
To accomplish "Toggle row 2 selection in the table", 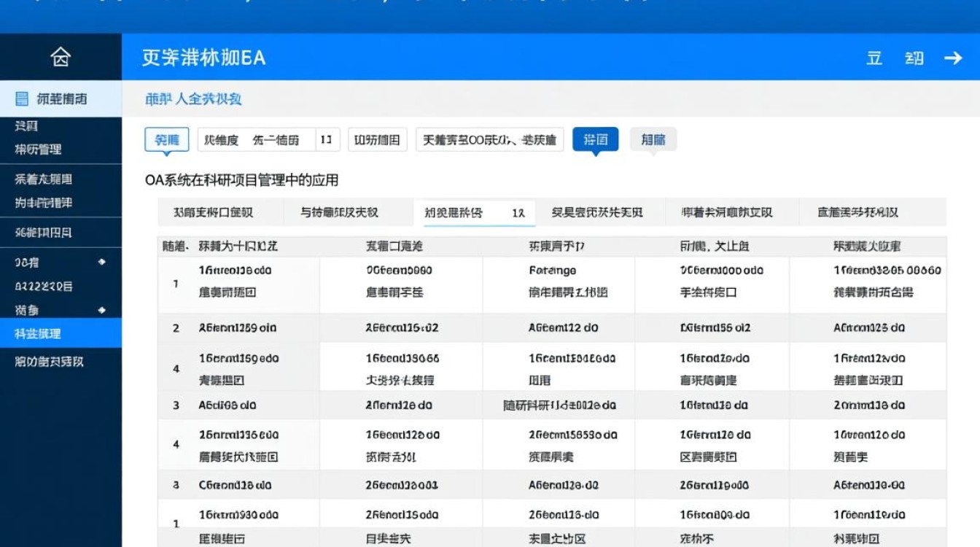I will [176, 327].
